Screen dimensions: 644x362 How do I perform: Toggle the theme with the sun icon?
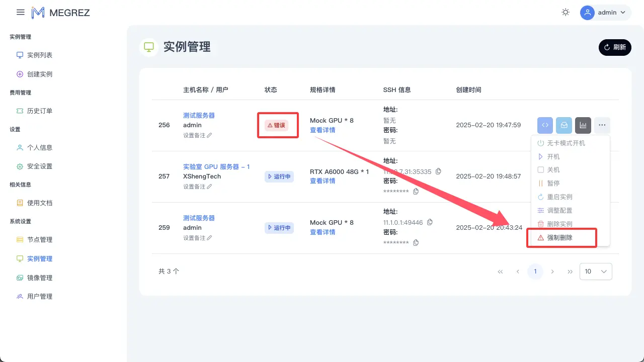coord(566,12)
